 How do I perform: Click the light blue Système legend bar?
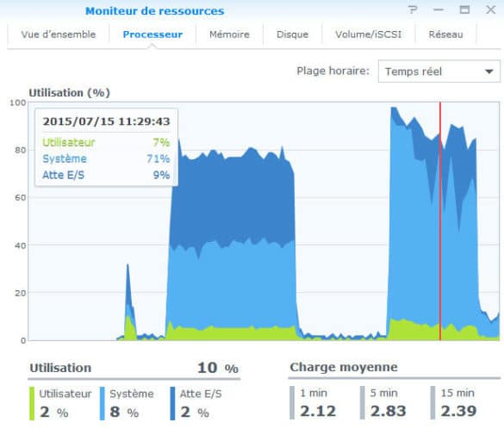coord(103,403)
